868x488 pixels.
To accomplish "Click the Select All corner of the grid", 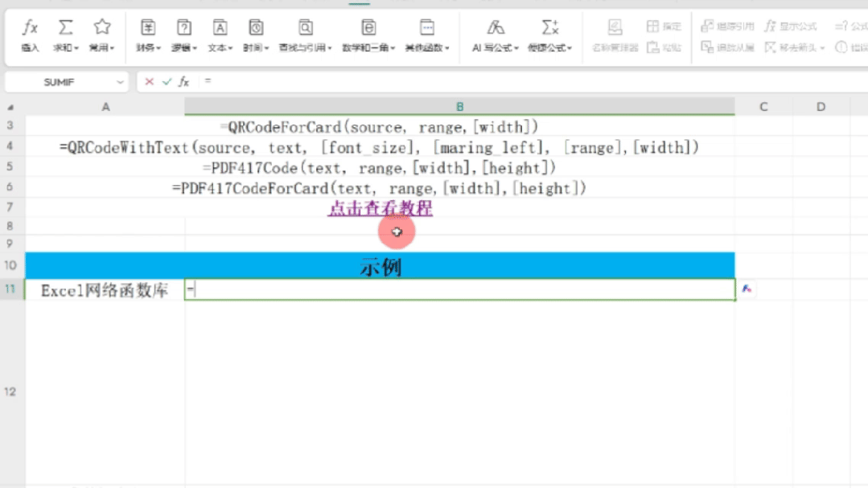I will 10,107.
